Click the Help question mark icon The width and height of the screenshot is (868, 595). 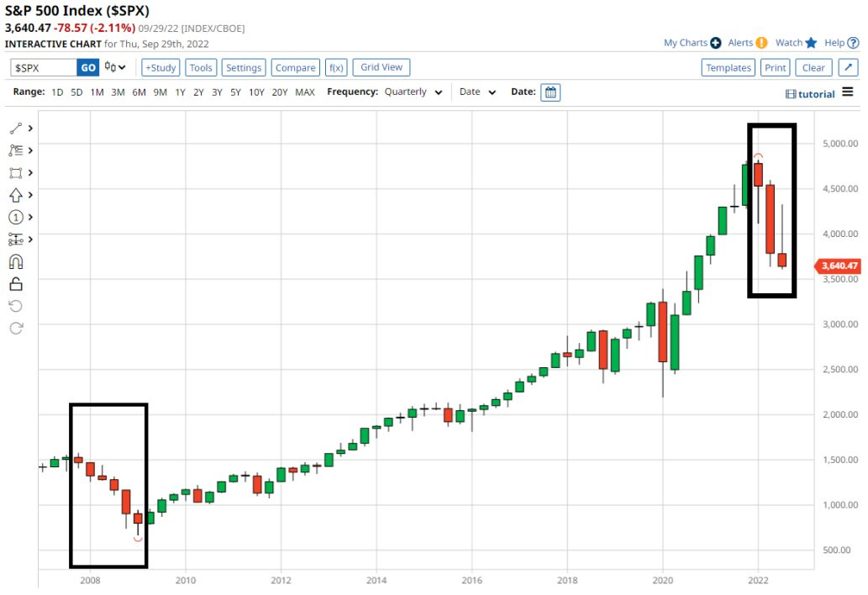[x=853, y=43]
